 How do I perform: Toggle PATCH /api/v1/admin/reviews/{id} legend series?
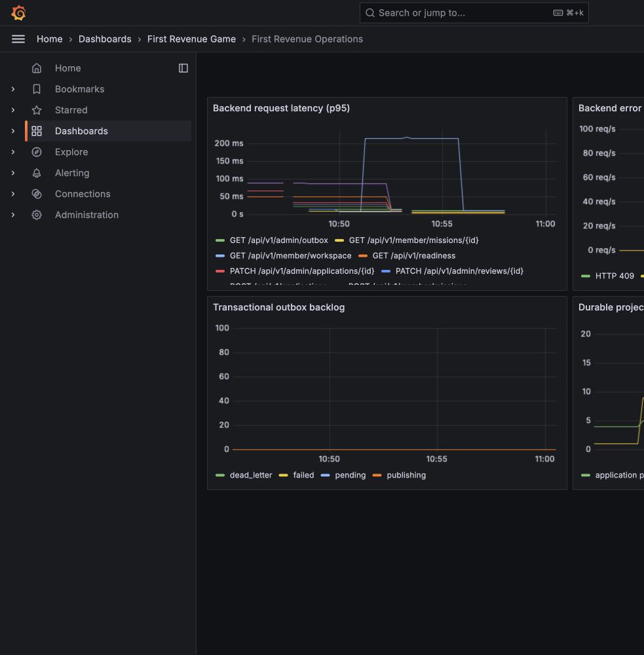click(x=459, y=271)
